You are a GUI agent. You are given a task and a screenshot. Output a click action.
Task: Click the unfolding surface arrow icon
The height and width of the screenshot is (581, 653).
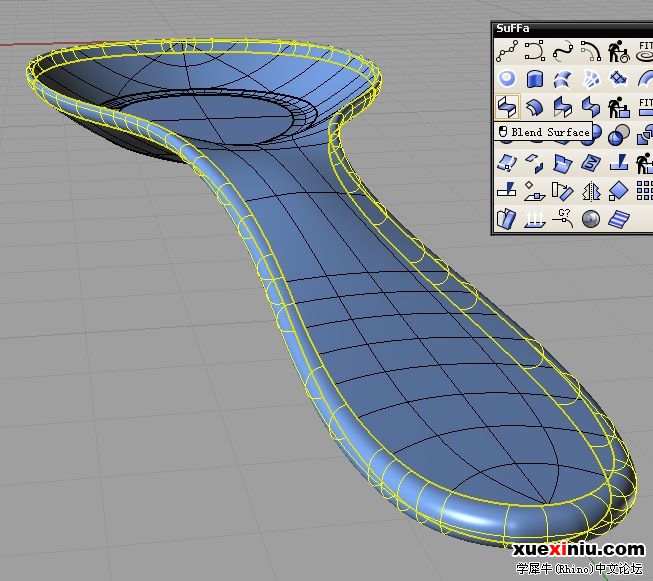[x=535, y=163]
